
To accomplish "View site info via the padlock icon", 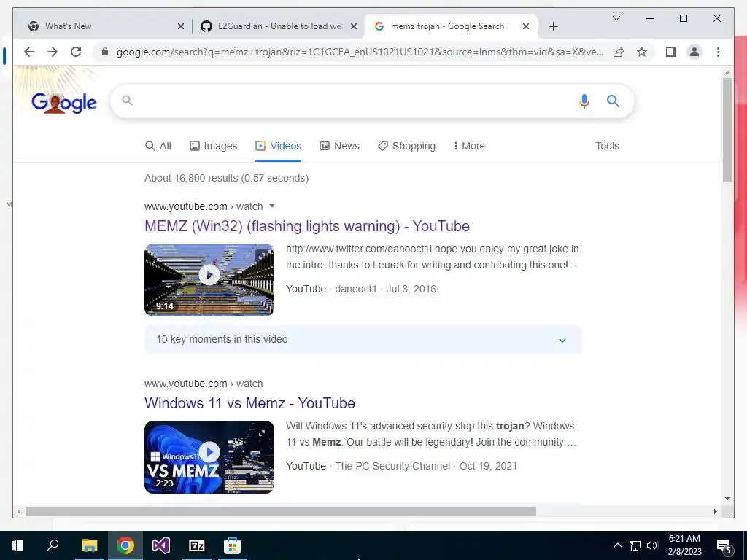I will (105, 52).
